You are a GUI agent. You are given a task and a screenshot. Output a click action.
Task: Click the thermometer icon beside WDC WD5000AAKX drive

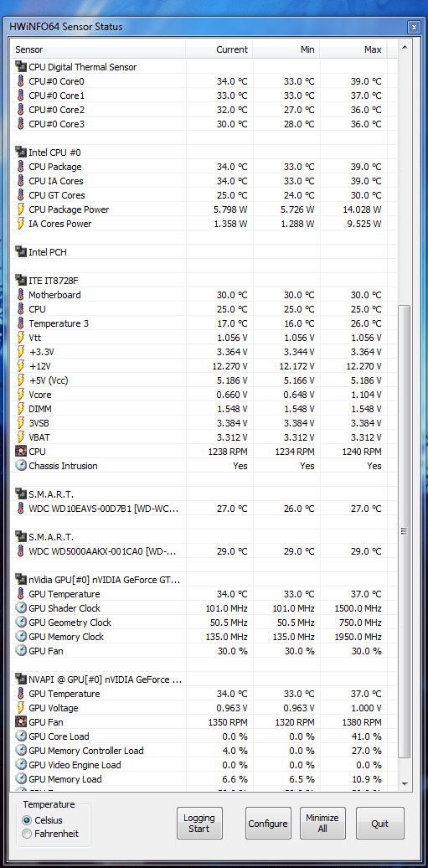[x=21, y=551]
